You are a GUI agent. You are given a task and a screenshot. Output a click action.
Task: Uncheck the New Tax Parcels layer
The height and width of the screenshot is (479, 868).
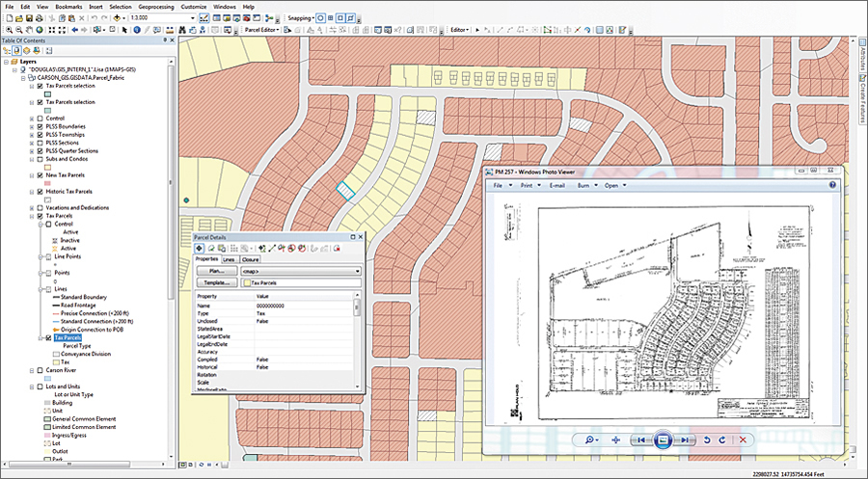tap(40, 174)
